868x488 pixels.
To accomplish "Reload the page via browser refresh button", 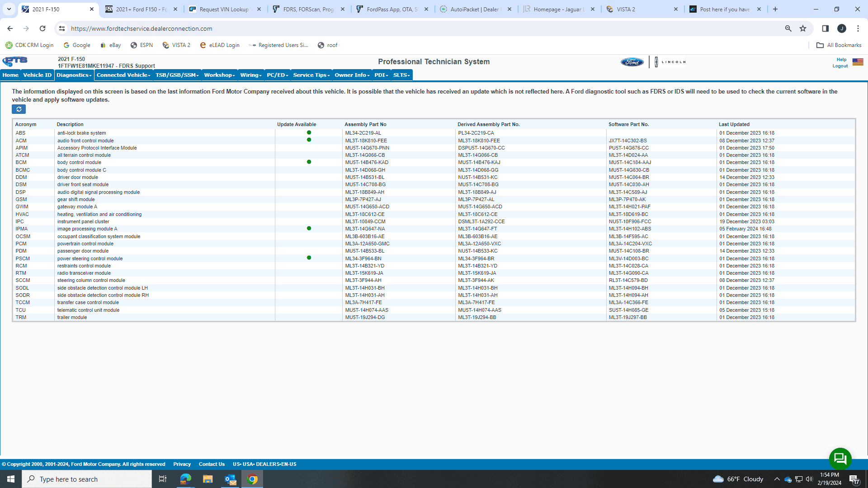I will coord(42,28).
